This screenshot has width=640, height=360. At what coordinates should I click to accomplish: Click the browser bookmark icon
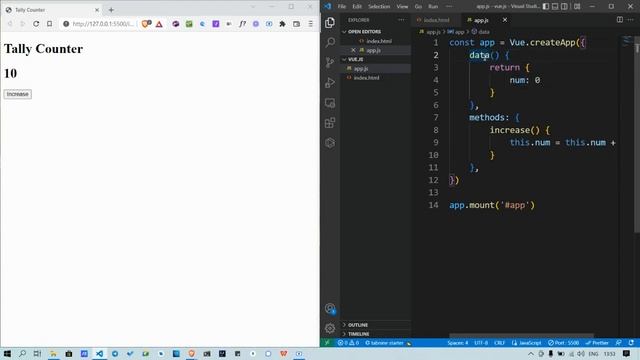[x=49, y=24]
